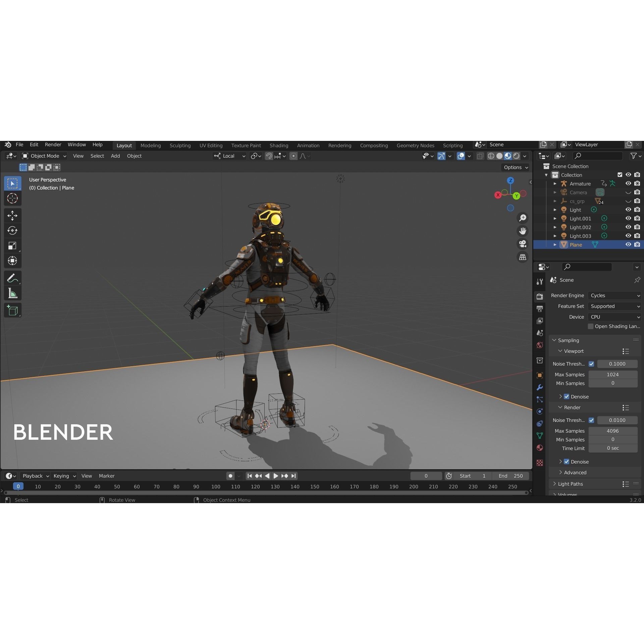Screen dimensions: 644x644
Task: Play the animation forward
Action: click(x=276, y=476)
